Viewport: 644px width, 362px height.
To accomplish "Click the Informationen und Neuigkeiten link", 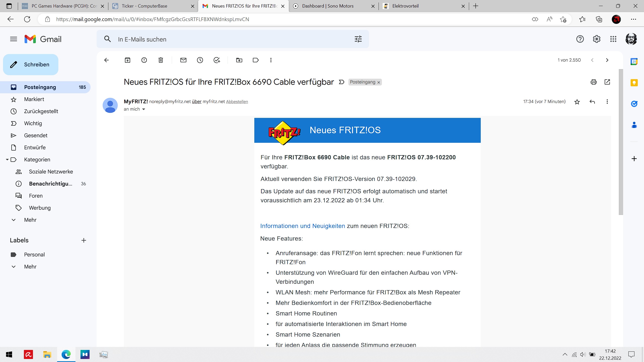I will [302, 226].
